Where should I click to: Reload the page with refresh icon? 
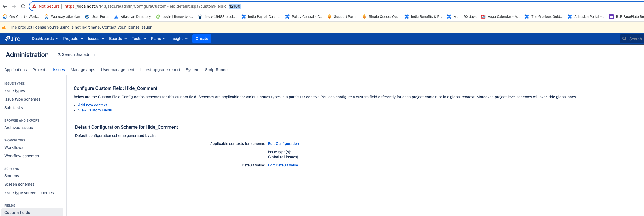click(23, 6)
